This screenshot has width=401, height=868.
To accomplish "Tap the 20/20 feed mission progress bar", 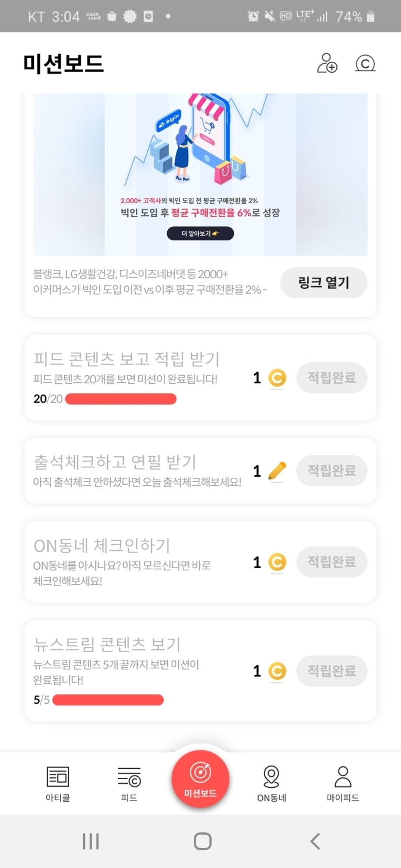I will coord(121,399).
